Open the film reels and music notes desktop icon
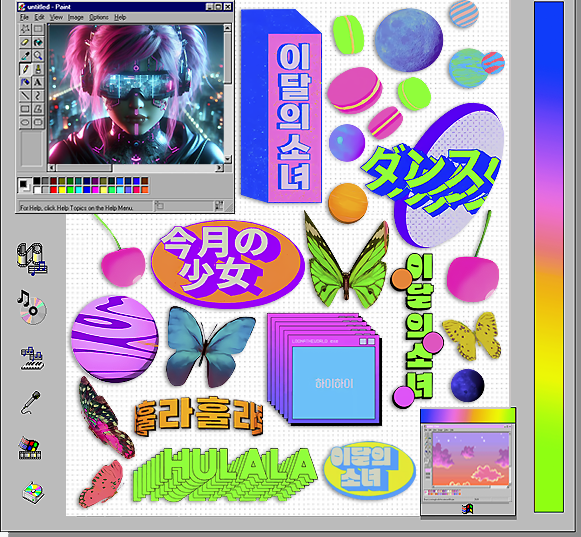 [x=31, y=259]
